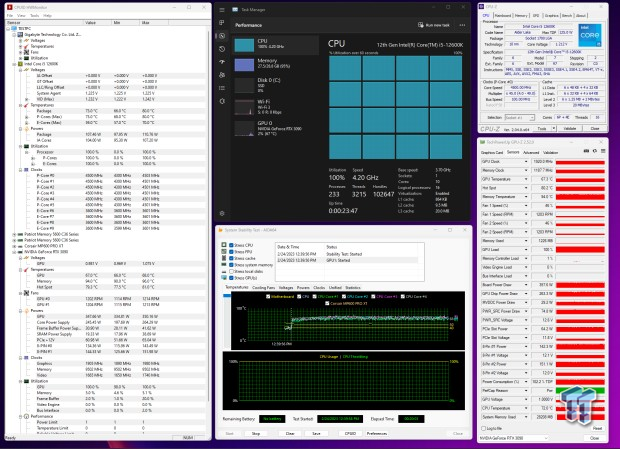Click Stop button in AIDA64 stability test
Screen dimensions: 620x449
tap(256, 434)
